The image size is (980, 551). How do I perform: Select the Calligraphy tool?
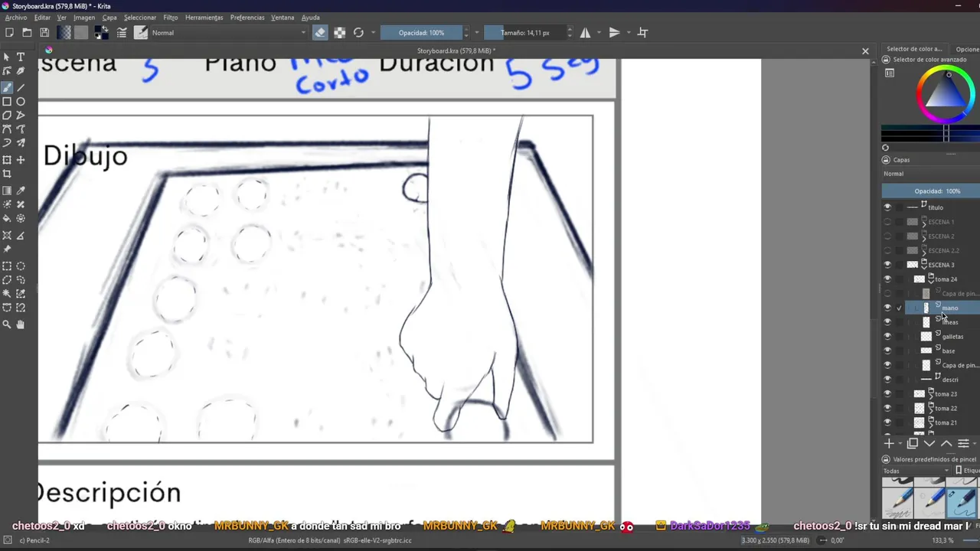(x=21, y=71)
